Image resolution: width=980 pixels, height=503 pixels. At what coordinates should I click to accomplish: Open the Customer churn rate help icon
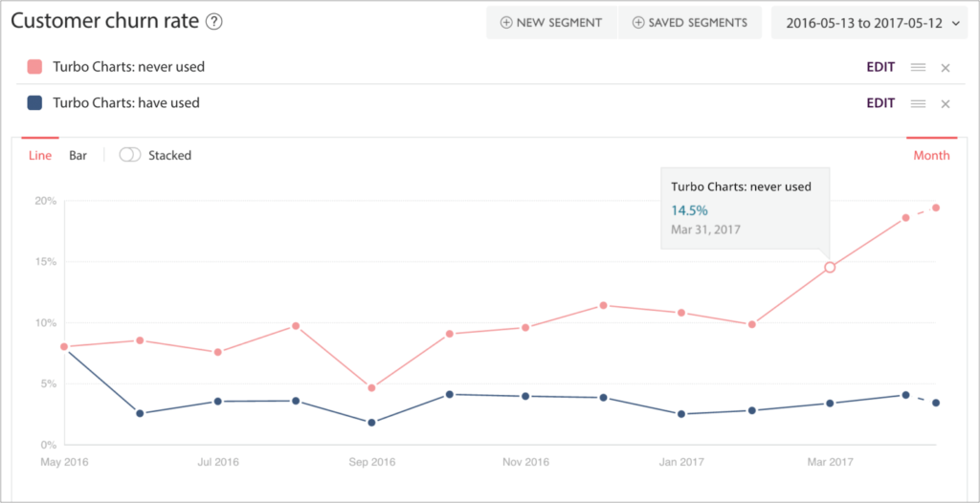214,22
